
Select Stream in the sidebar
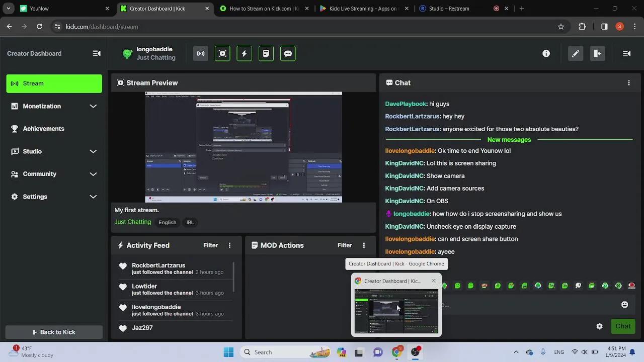coord(54,83)
